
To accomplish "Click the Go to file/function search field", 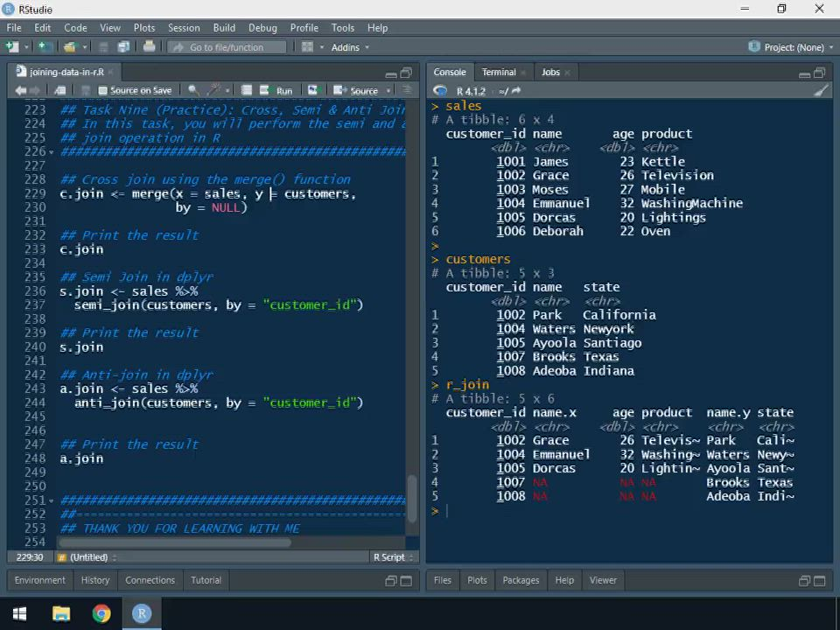I will tap(227, 47).
